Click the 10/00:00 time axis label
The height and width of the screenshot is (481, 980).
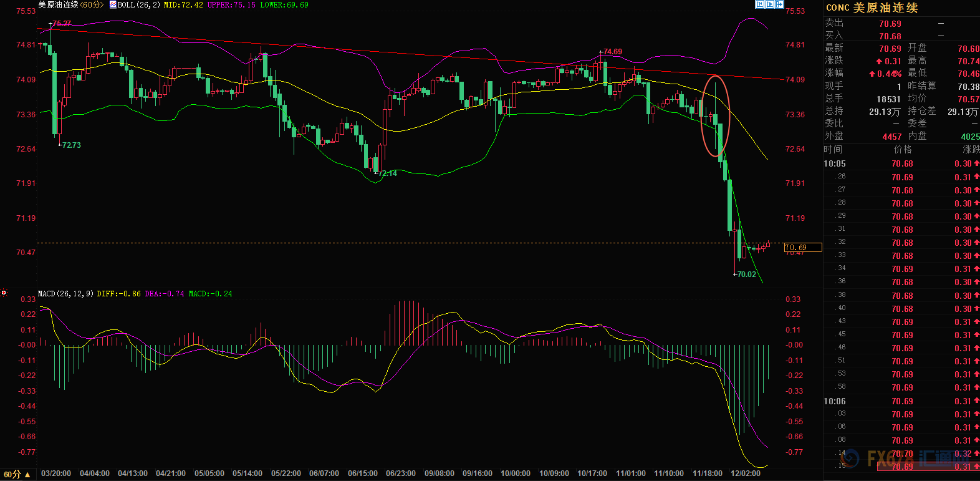(516, 474)
